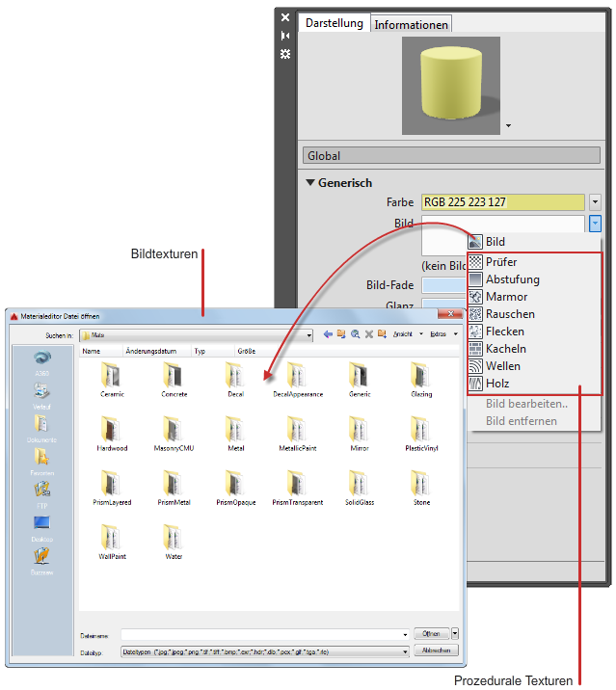Image resolution: width=616 pixels, height=690 pixels.
Task: Sort by Änderungsdatum column header
Action: coord(157,351)
